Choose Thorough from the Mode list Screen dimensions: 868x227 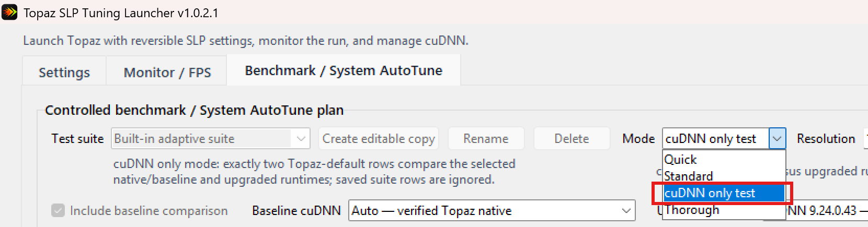724,210
